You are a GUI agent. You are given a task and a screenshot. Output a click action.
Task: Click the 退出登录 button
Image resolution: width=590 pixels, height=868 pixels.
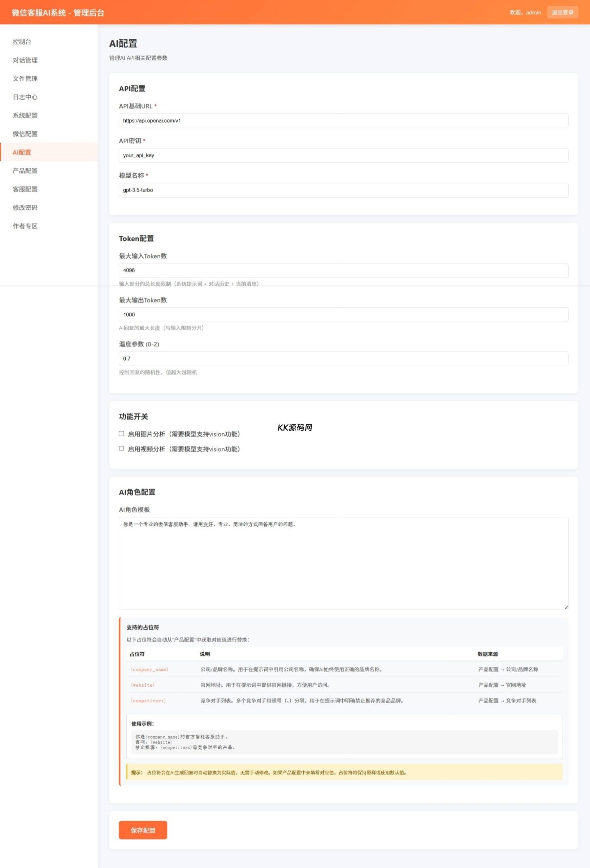(x=562, y=12)
